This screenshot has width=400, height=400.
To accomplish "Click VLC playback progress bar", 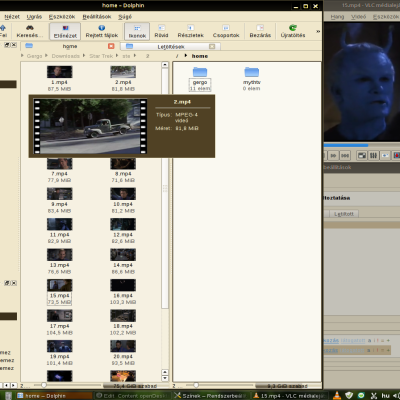I will coord(362,145).
